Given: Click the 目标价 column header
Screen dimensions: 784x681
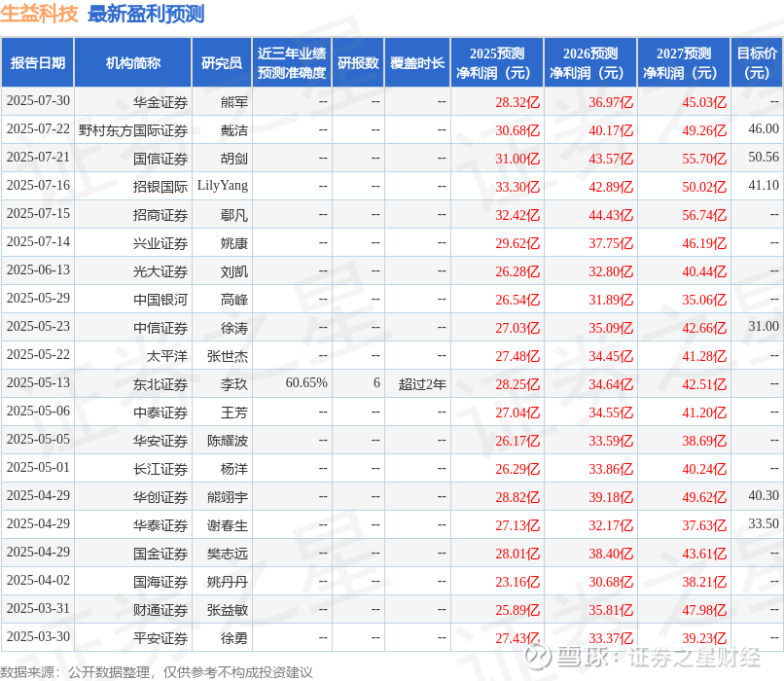Looking at the screenshot, I should click(757, 62).
